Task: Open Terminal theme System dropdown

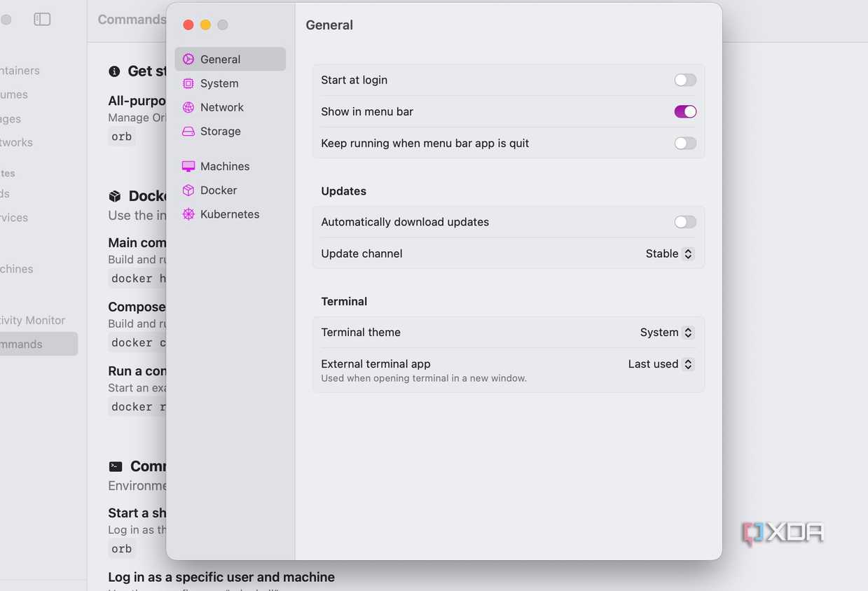Action: (667, 333)
